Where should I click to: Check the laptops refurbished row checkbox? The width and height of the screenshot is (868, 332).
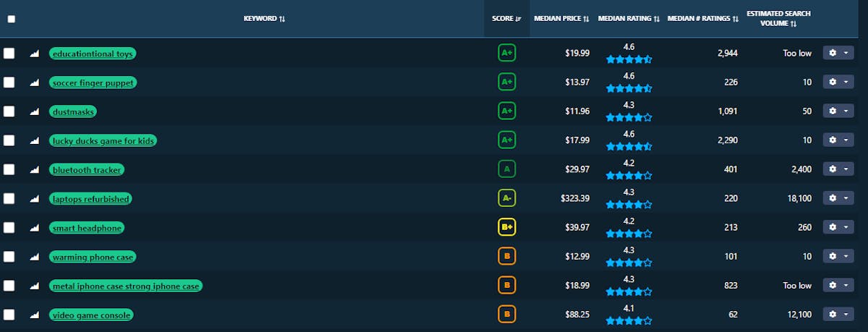9,198
